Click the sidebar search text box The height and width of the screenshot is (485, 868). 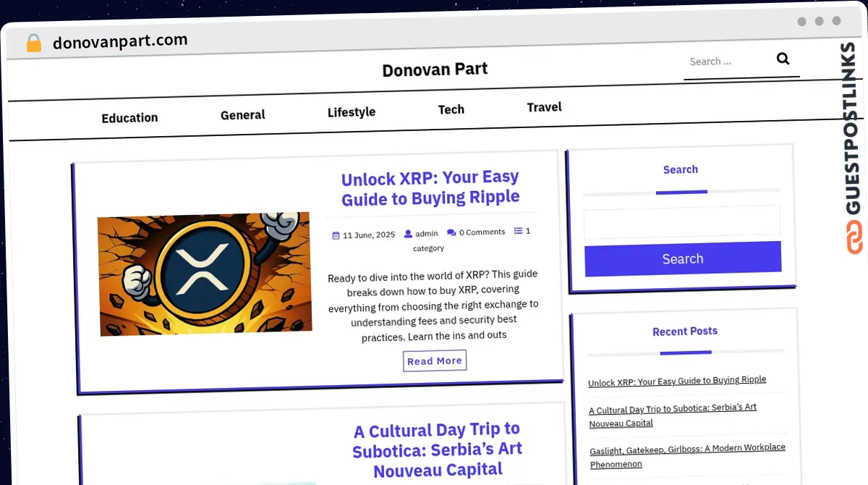click(x=682, y=222)
